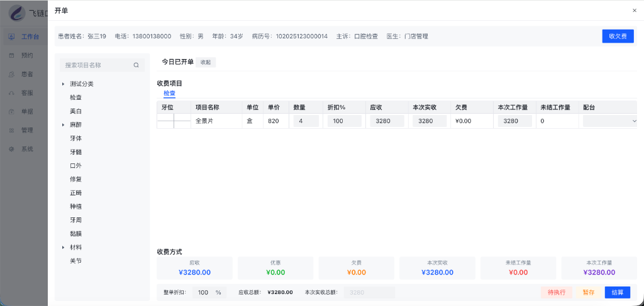Click the 本次实收总额 field
This screenshot has width=644, height=306.
369,292
